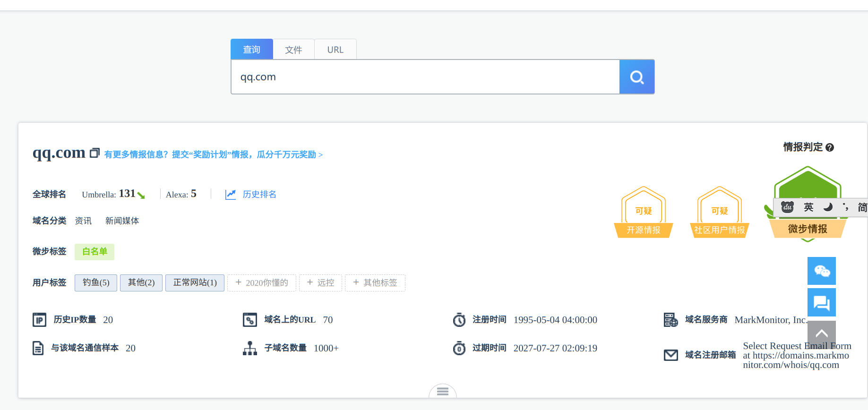The height and width of the screenshot is (410, 868).
Task: Open the 历史排名 link
Action: [259, 194]
